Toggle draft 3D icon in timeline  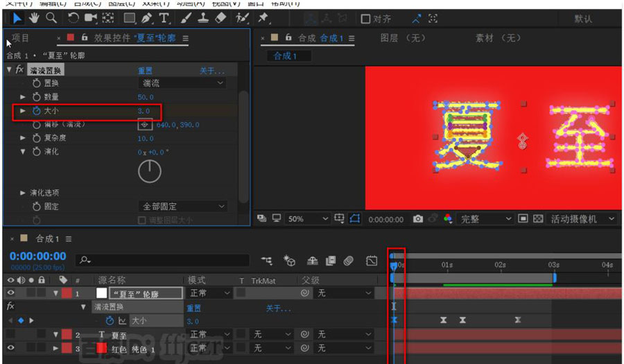[x=289, y=261]
